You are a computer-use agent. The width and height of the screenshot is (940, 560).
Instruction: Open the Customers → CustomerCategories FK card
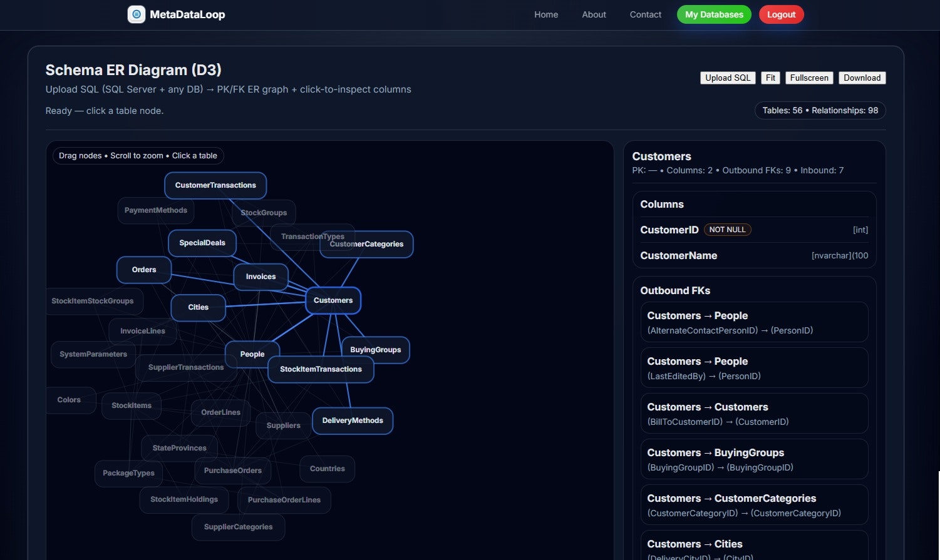[x=754, y=505]
